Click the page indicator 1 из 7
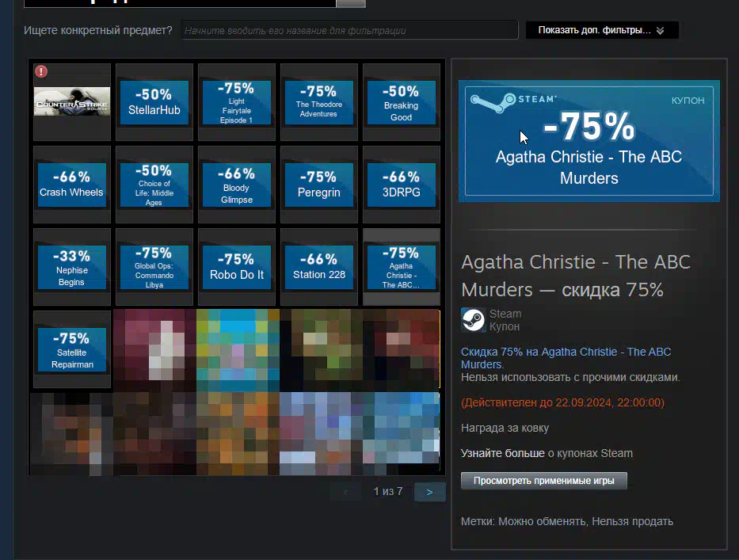Image resolution: width=739 pixels, height=560 pixels. pos(388,492)
